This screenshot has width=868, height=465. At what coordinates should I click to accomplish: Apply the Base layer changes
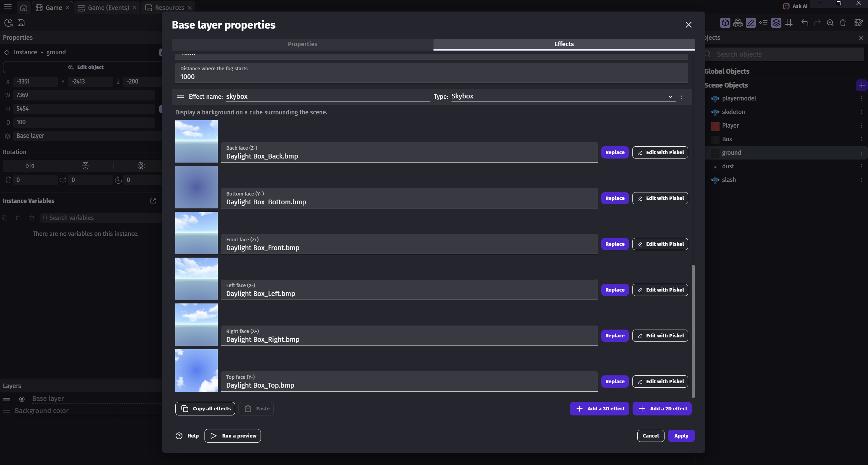click(681, 435)
